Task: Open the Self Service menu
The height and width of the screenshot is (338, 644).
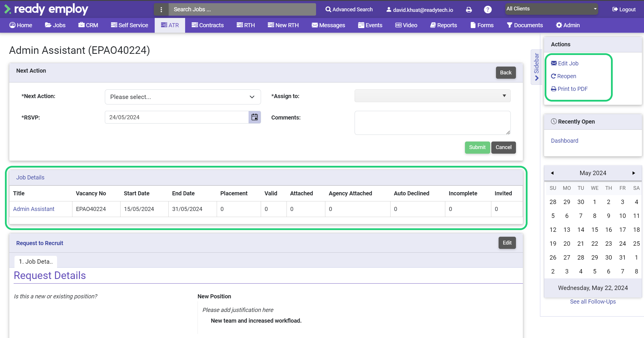Action: click(129, 25)
